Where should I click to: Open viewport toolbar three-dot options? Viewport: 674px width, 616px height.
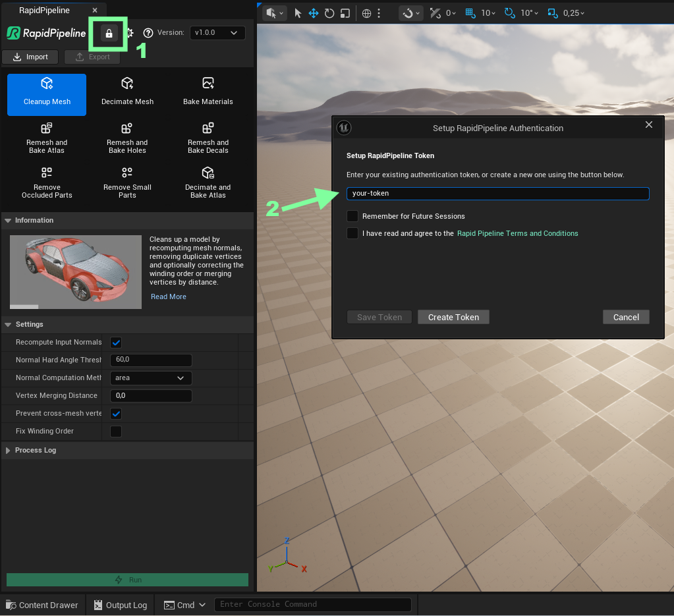coord(379,13)
